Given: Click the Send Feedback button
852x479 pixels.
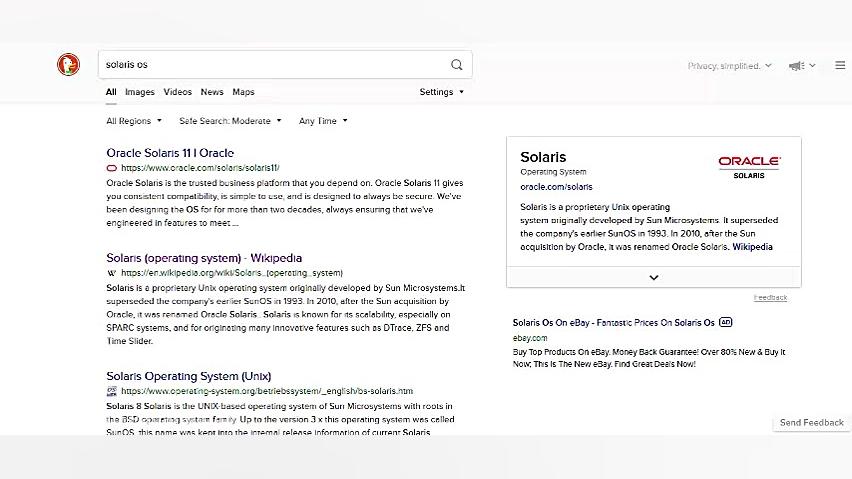Looking at the screenshot, I should pyautogui.click(x=811, y=423).
